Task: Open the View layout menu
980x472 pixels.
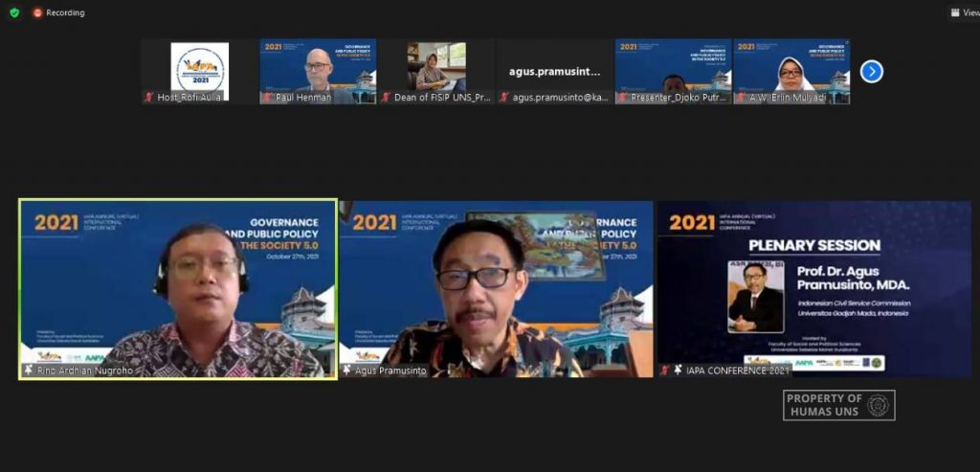Action: tap(965, 12)
